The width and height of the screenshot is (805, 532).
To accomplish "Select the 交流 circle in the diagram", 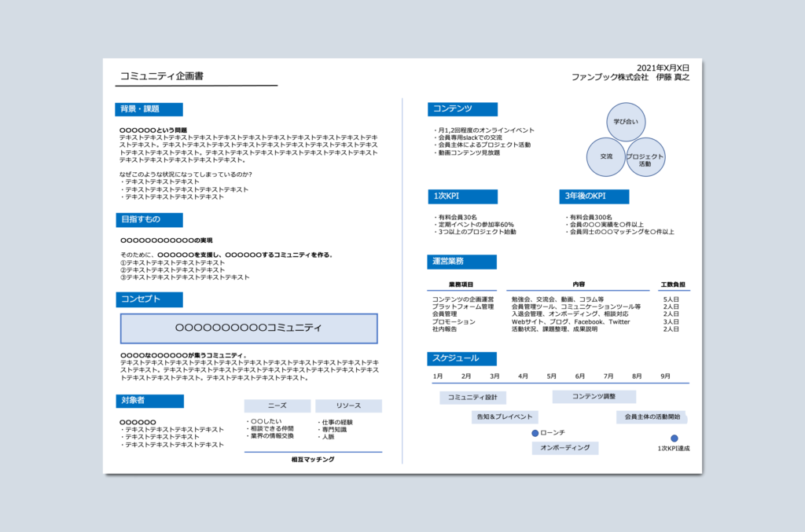I will click(605, 157).
